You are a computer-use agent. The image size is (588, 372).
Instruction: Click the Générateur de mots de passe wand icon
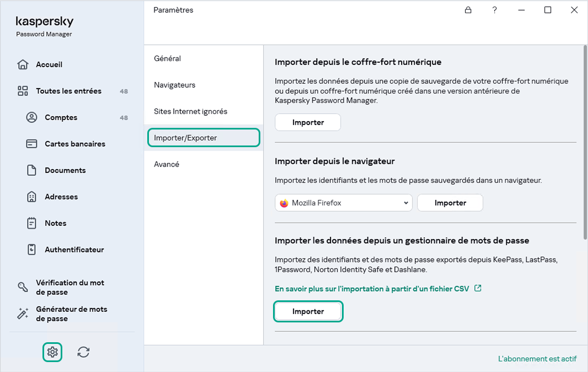(x=23, y=314)
